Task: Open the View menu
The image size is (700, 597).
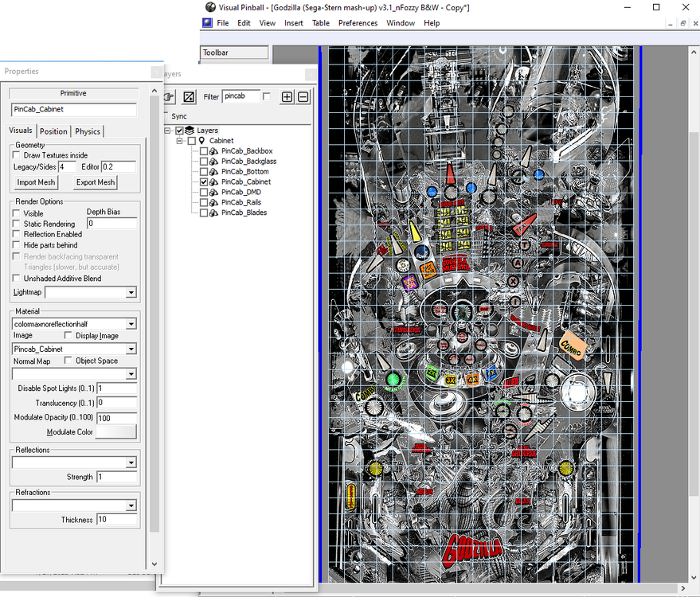Action: (268, 23)
